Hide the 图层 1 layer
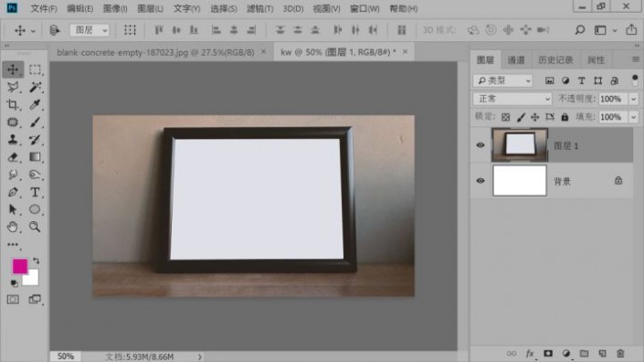Screen dimensions: 644x362 [x=480, y=145]
